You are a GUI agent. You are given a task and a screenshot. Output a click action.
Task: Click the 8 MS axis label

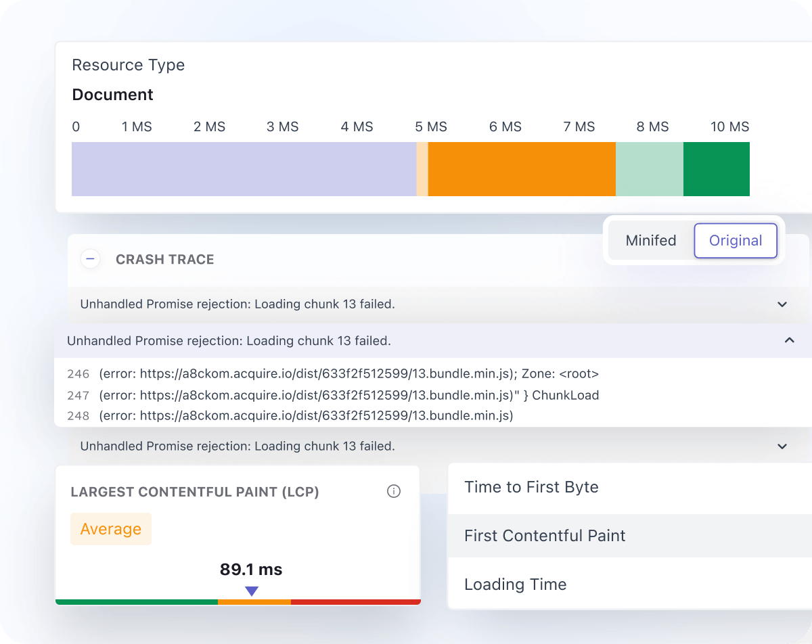pos(653,127)
